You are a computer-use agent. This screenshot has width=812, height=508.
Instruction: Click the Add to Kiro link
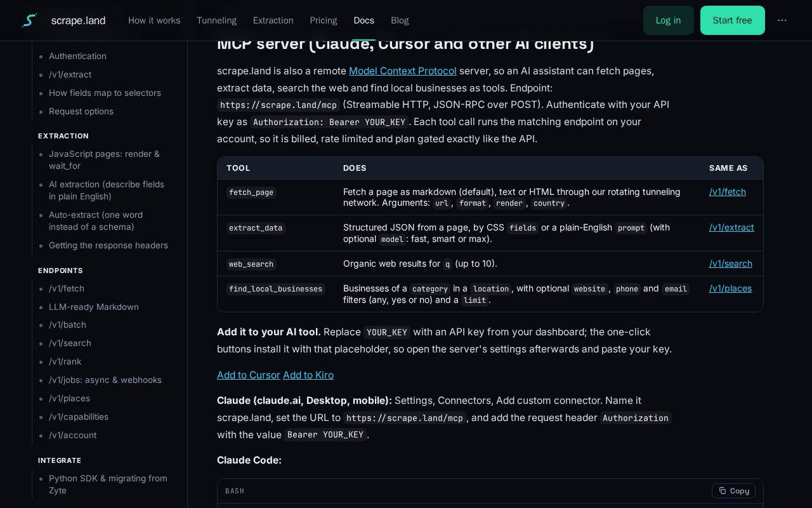click(x=308, y=375)
